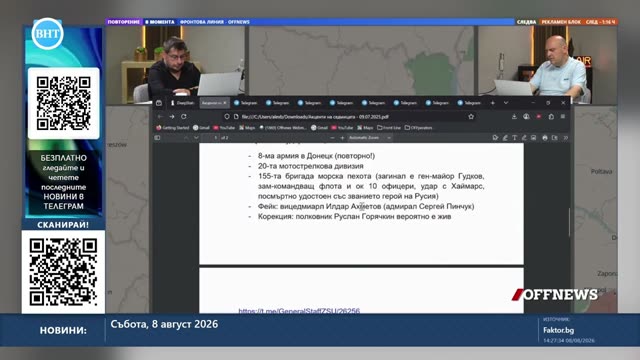
Task: Print the PDF using the printer icon
Action: tap(544, 138)
